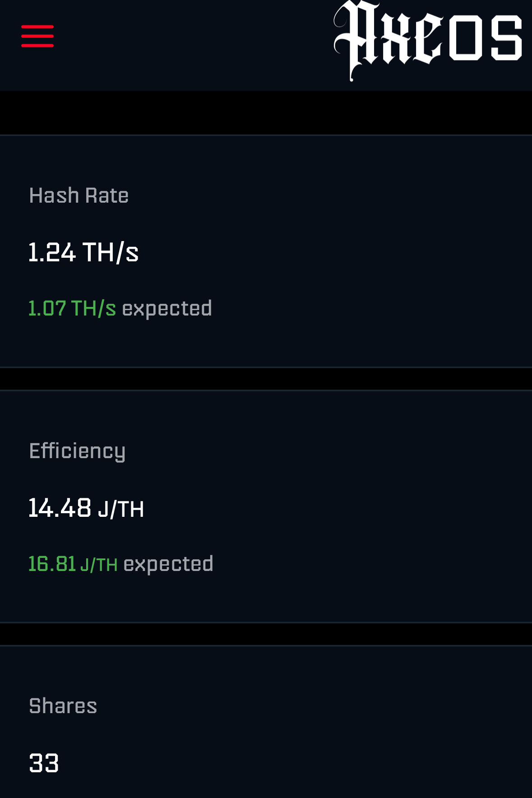
Task: Click the 1.24 TH/s hash rate value
Action: coord(83,252)
